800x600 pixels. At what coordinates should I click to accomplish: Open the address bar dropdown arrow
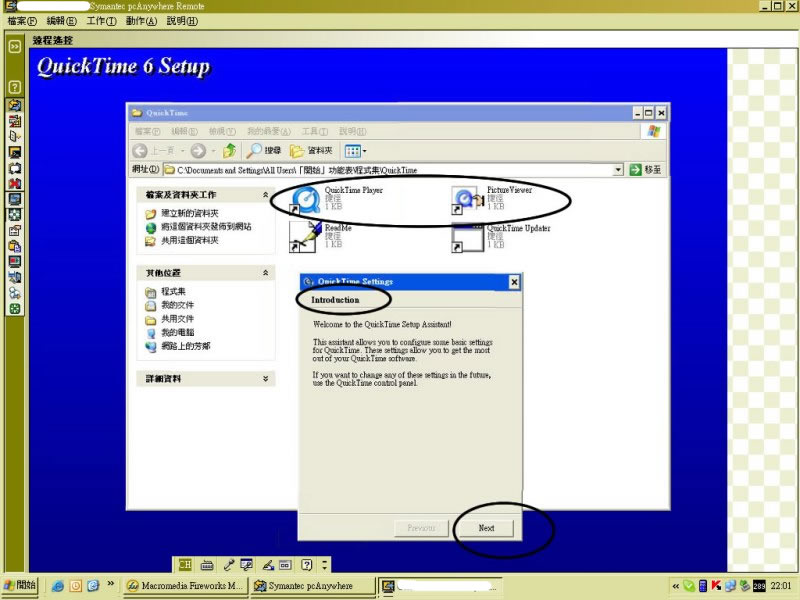(x=618, y=170)
